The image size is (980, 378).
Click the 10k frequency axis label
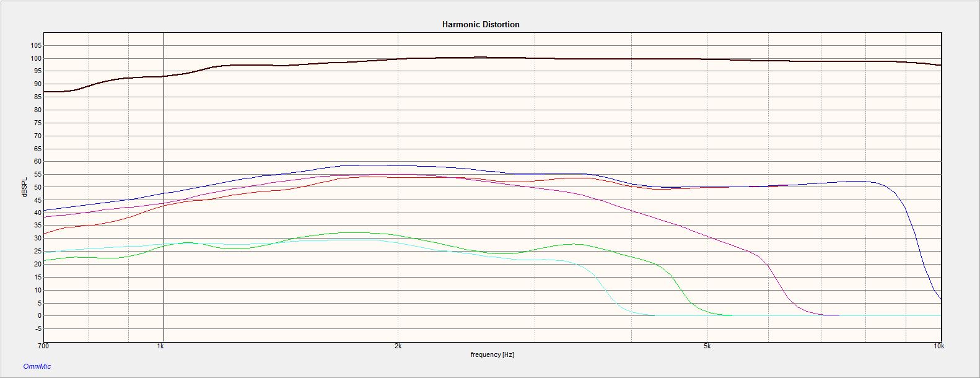point(939,346)
